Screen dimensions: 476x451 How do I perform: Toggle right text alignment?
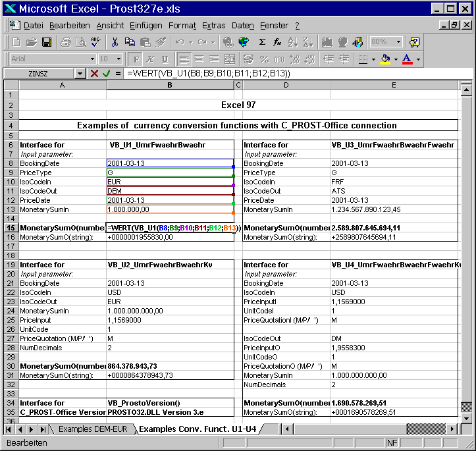214,59
